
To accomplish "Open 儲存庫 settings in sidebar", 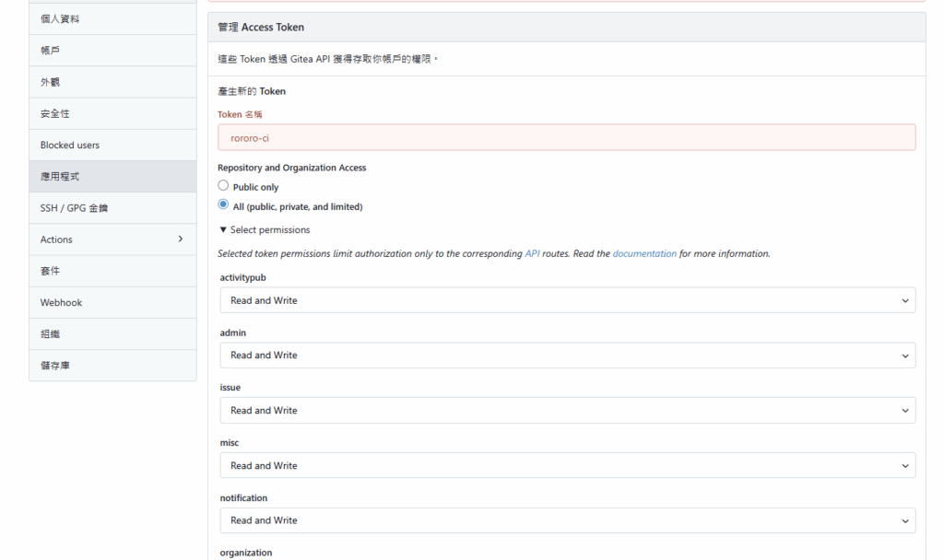I will click(112, 366).
